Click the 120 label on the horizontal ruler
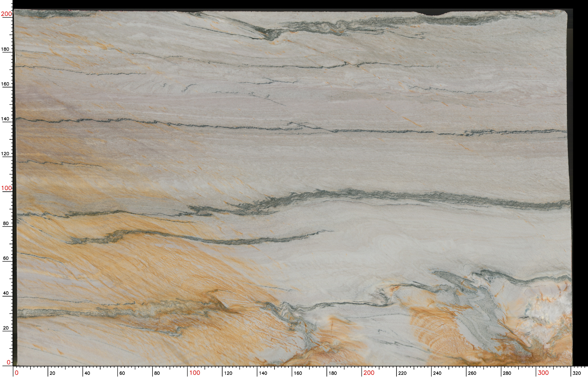588x379 pixels. pyautogui.click(x=228, y=373)
